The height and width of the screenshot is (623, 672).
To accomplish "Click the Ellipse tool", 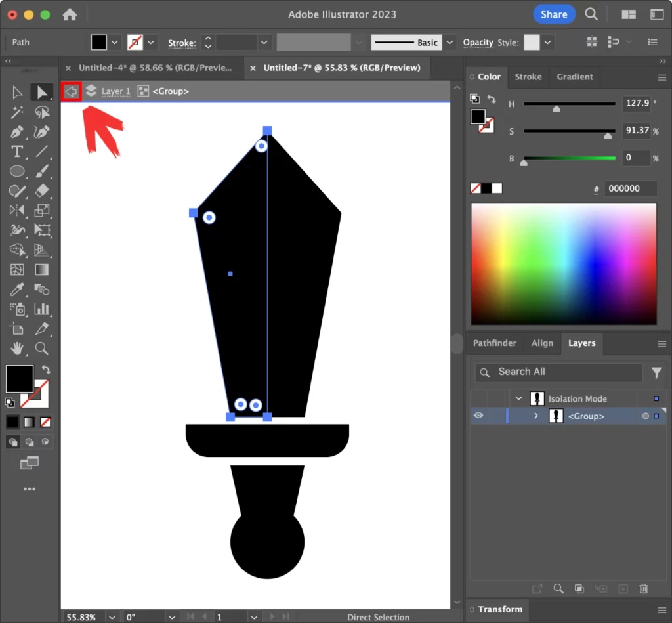I will (x=17, y=171).
